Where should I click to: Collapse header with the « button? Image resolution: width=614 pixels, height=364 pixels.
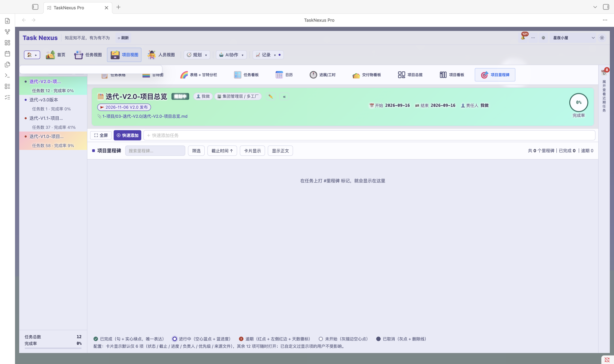284,97
